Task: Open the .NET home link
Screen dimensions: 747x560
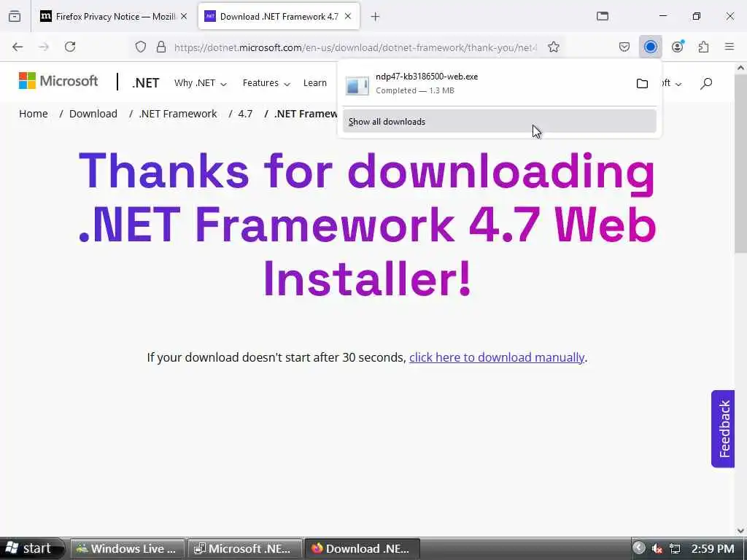Action: (146, 83)
